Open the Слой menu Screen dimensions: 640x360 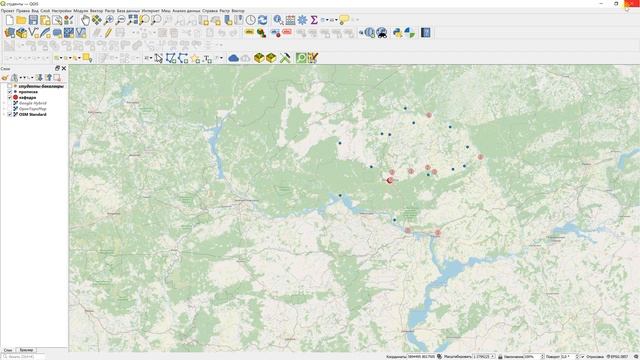point(45,11)
